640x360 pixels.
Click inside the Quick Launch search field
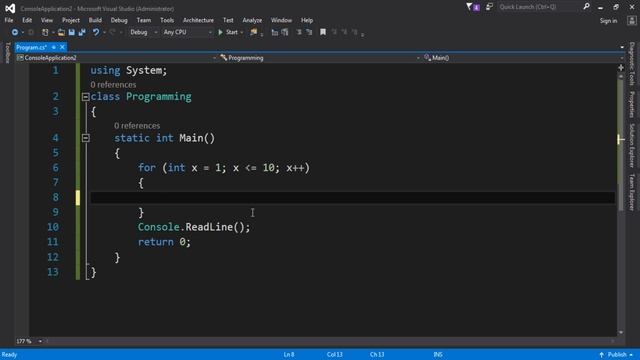point(538,7)
